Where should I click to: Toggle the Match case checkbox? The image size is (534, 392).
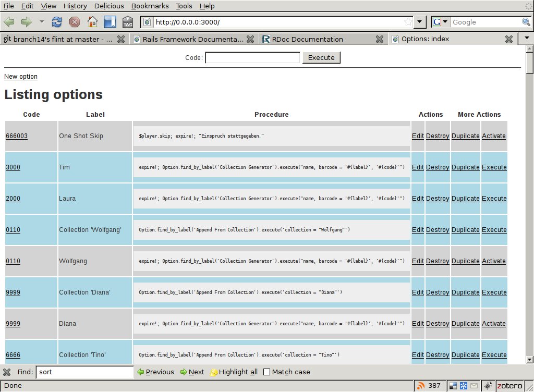click(266, 372)
